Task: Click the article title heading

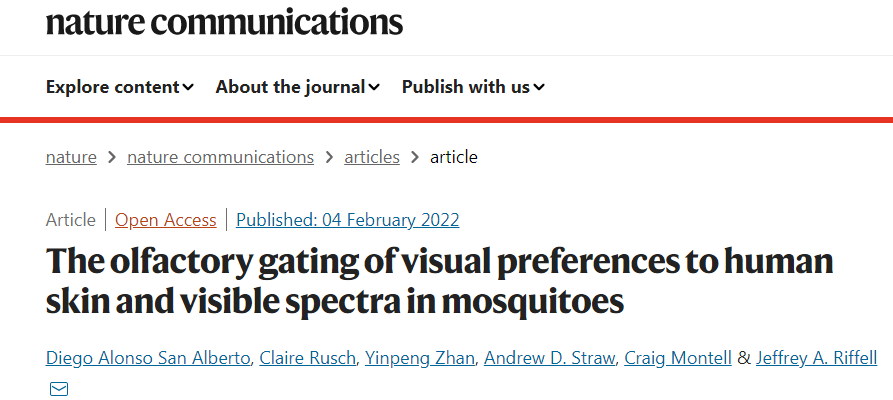Action: [x=440, y=282]
